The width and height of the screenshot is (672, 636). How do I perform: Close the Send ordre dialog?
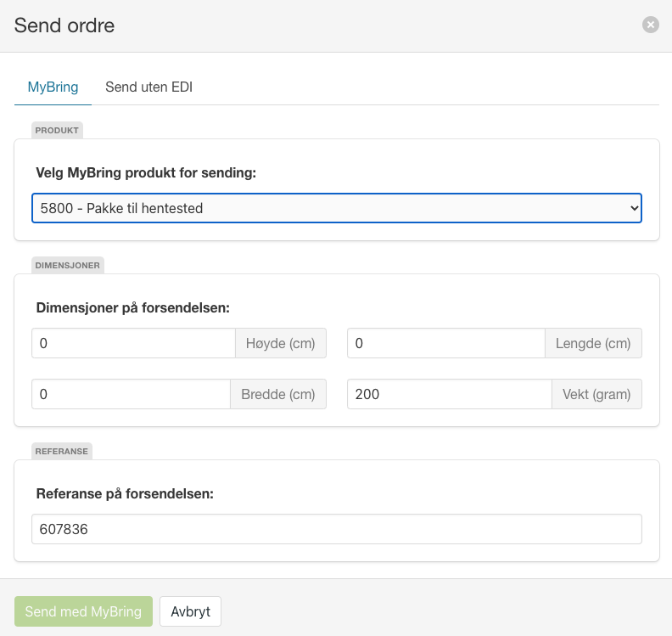pos(650,25)
